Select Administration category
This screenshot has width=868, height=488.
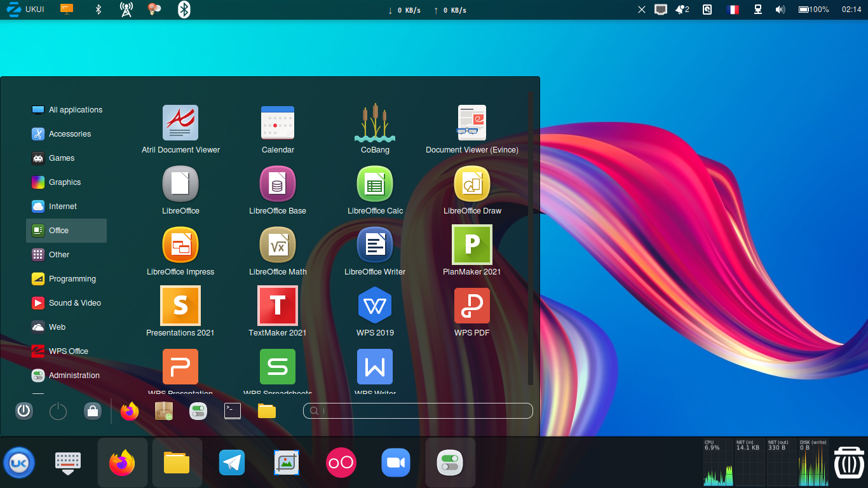66,376
